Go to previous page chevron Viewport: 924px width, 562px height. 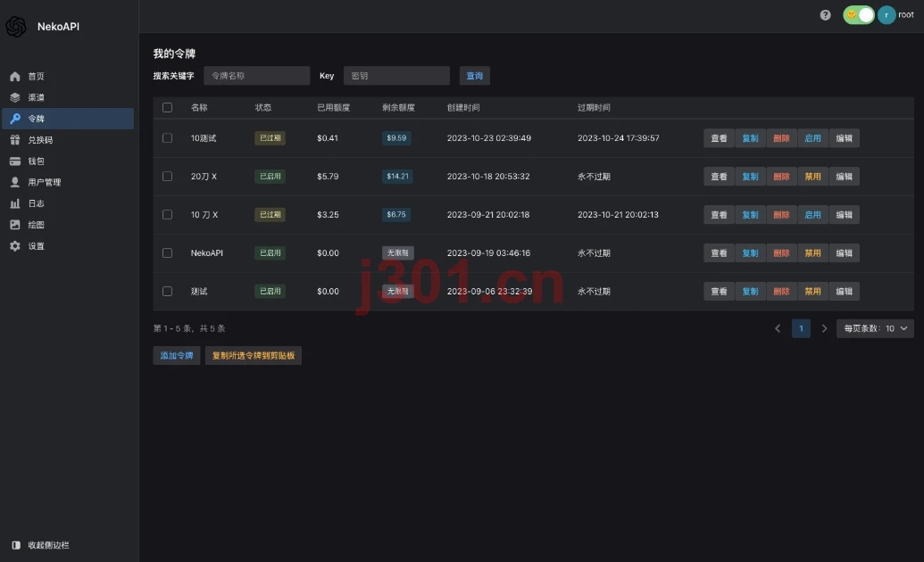tap(778, 328)
